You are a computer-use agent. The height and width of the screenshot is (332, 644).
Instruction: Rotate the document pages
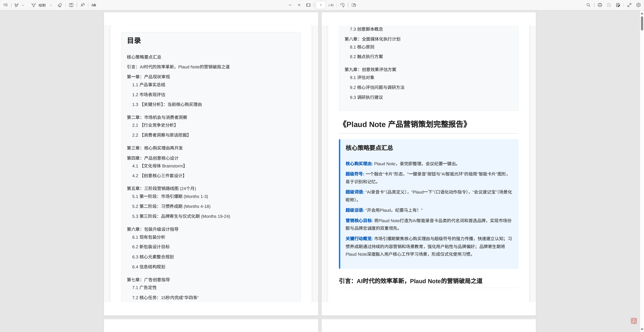342,5
